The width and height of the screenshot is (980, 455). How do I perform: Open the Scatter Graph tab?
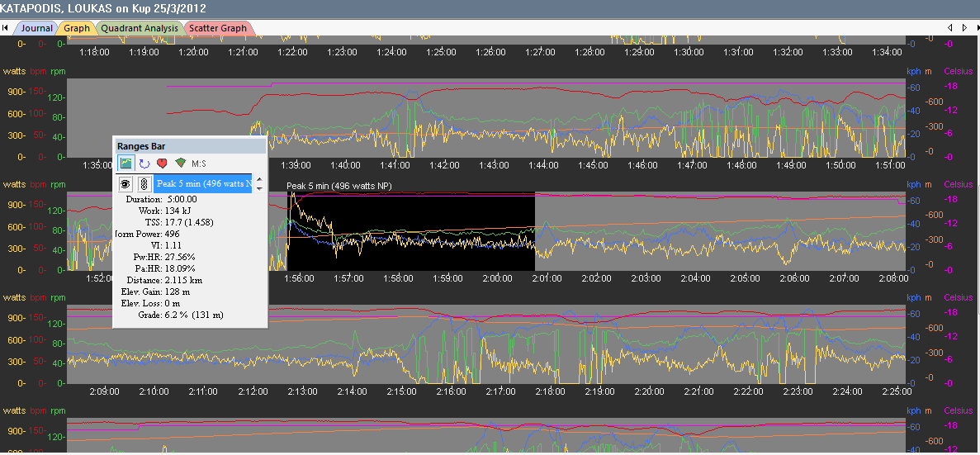pyautogui.click(x=217, y=28)
